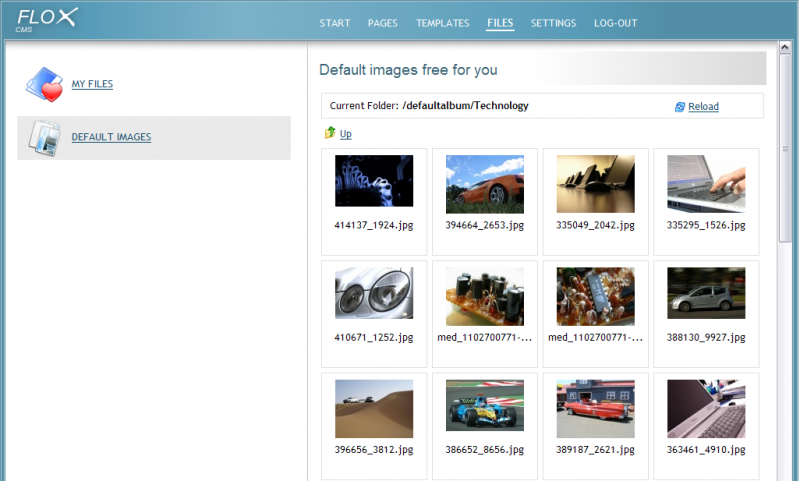Click the 410671_1252.jpg file name
800x481 pixels.
[x=374, y=337]
